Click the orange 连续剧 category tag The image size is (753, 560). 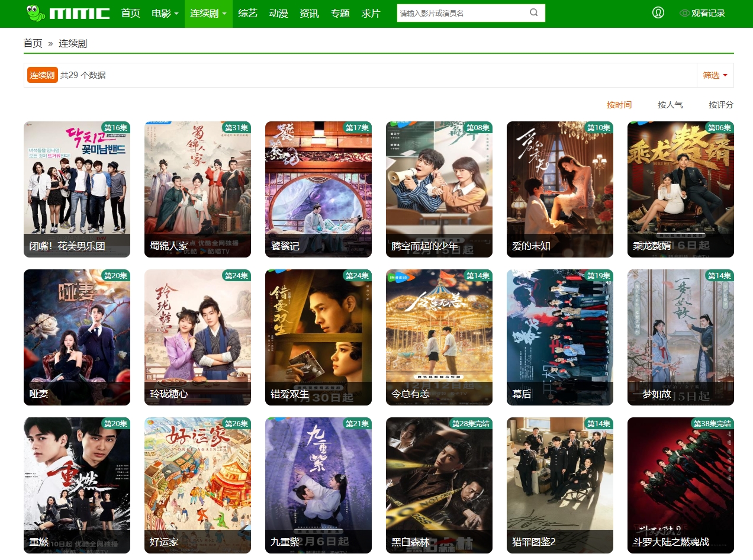click(43, 75)
